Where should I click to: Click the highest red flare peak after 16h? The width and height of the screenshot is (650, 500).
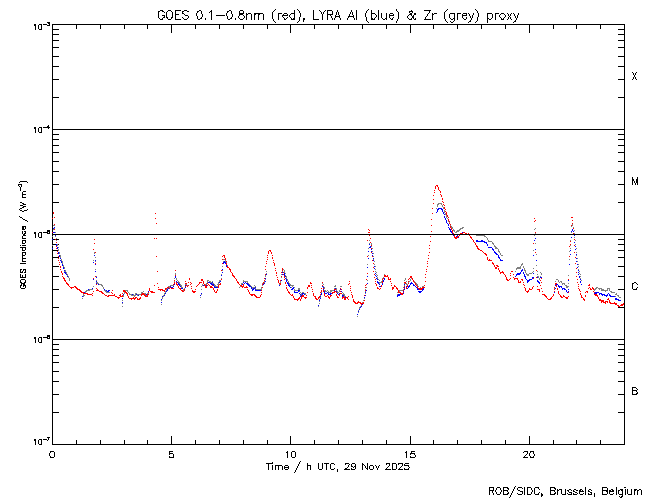click(436, 186)
